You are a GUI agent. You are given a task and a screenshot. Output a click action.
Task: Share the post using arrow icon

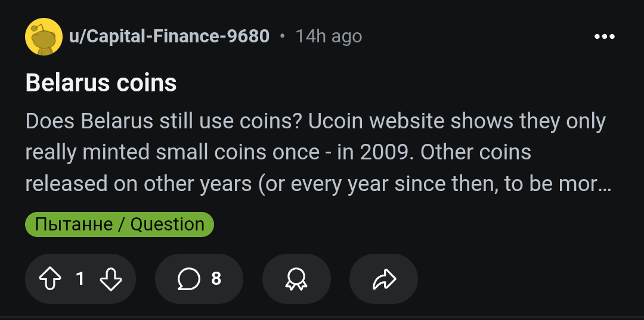tap(383, 279)
